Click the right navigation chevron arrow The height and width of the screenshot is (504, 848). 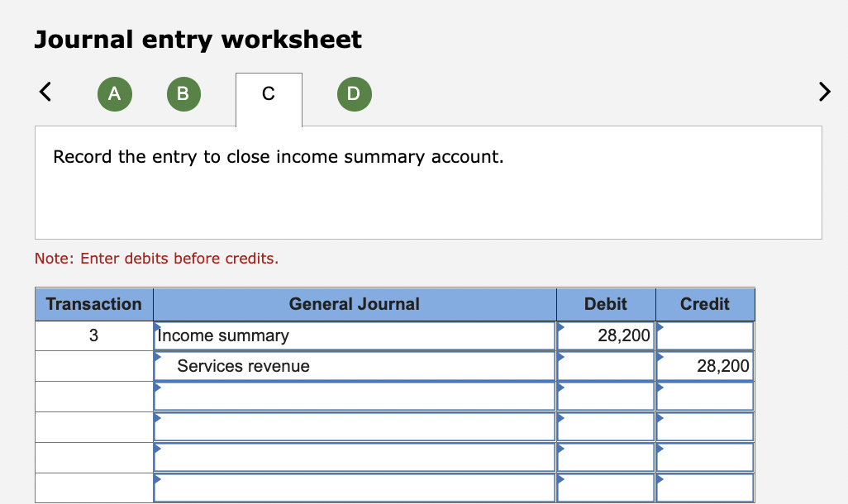(x=824, y=92)
